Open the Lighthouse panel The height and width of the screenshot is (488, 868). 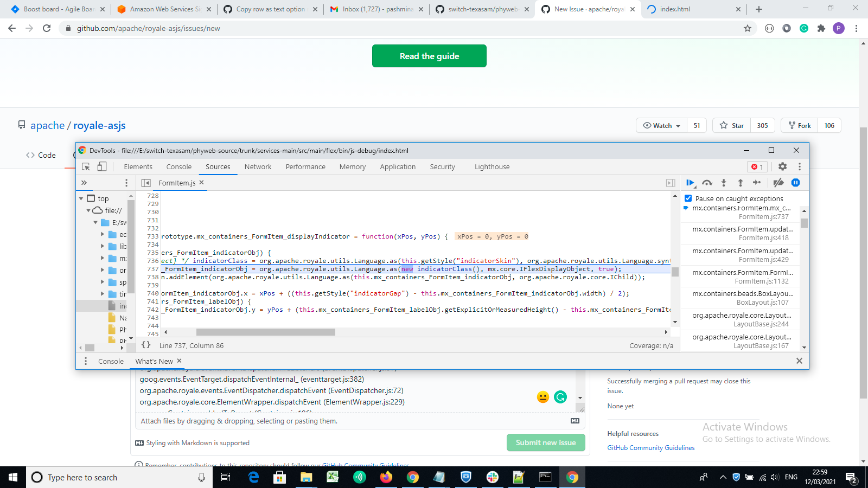coord(492,166)
